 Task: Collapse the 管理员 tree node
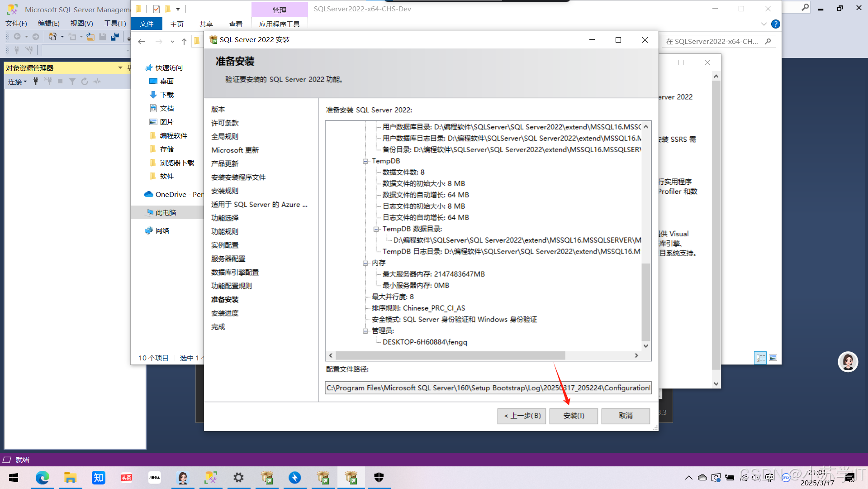365,331
